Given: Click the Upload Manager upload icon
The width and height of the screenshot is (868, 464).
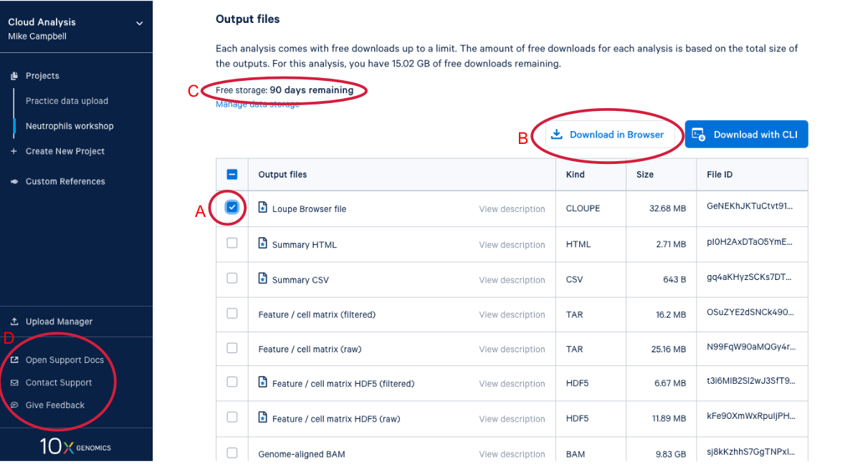Looking at the screenshot, I should (x=14, y=322).
